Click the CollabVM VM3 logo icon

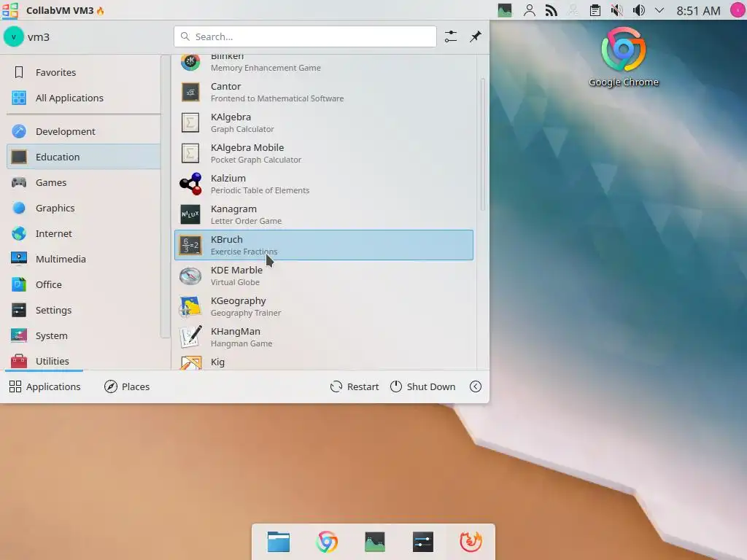click(10, 10)
